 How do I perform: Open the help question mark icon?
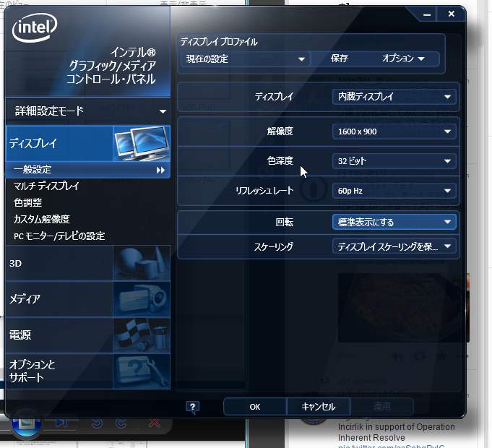click(192, 408)
